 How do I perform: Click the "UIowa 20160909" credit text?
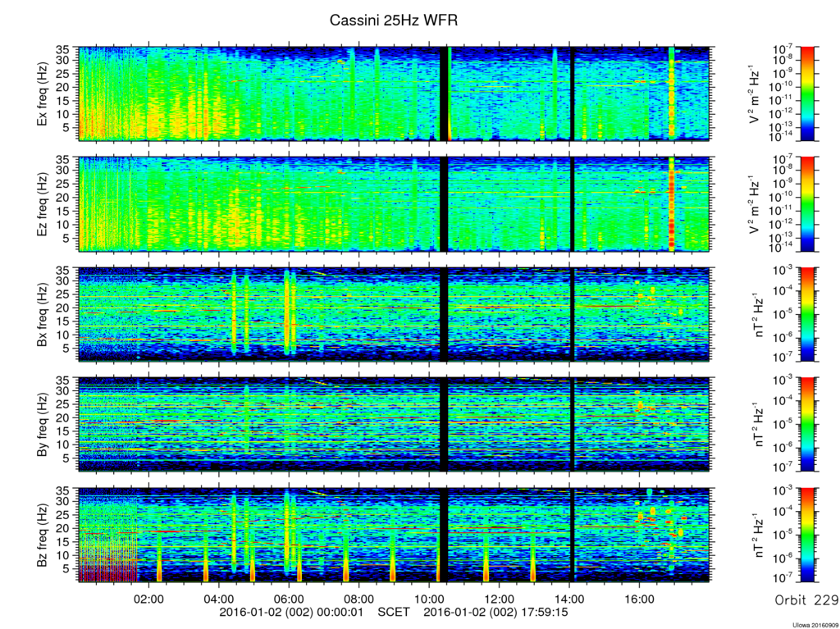(x=815, y=625)
